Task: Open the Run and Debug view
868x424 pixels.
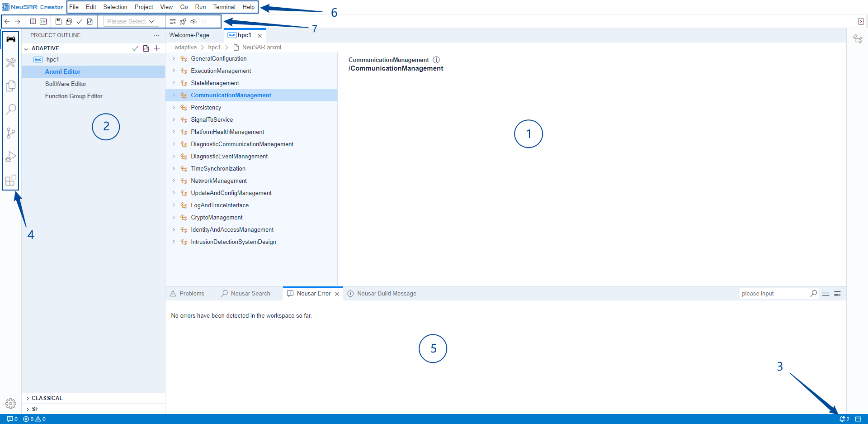Action: [11, 157]
